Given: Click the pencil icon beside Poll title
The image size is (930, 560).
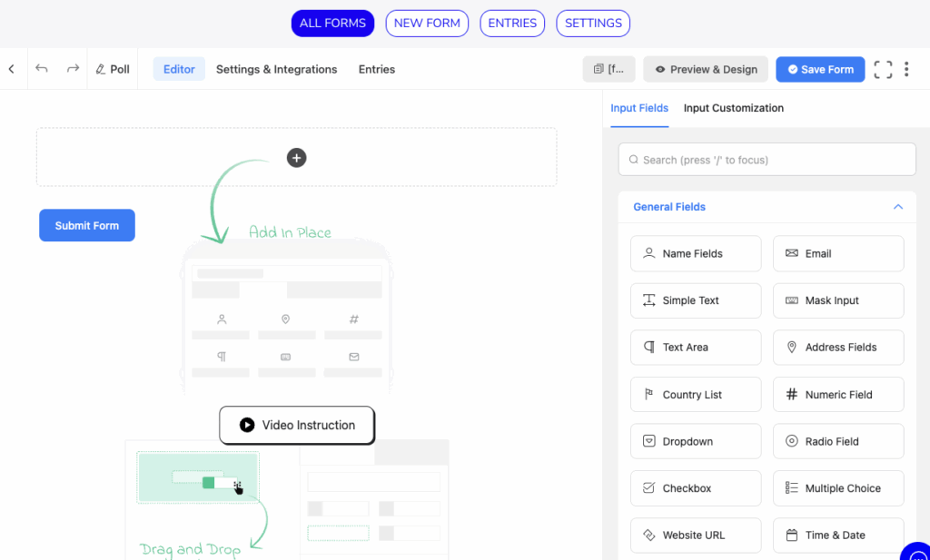Looking at the screenshot, I should [101, 70].
